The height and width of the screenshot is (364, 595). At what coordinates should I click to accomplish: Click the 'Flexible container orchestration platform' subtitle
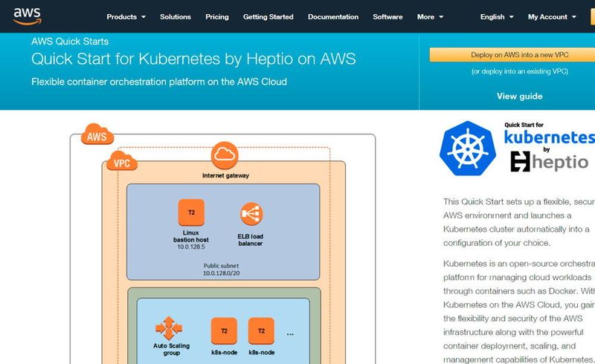click(159, 82)
